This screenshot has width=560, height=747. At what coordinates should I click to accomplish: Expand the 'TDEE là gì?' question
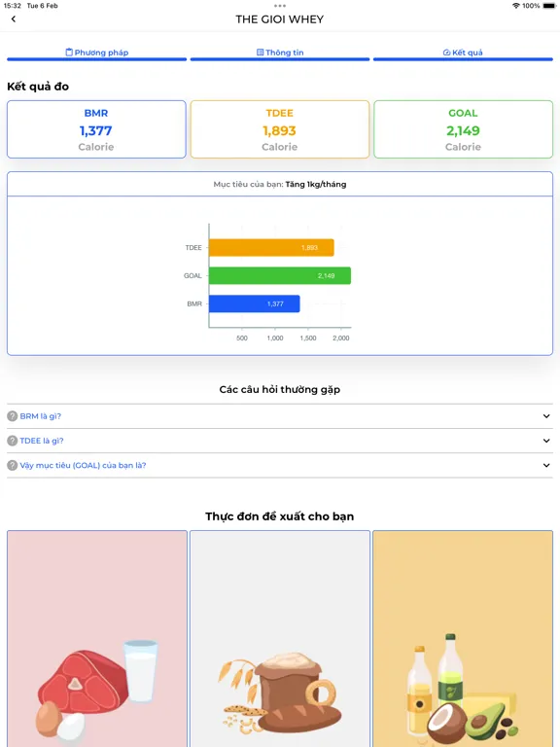pos(280,441)
